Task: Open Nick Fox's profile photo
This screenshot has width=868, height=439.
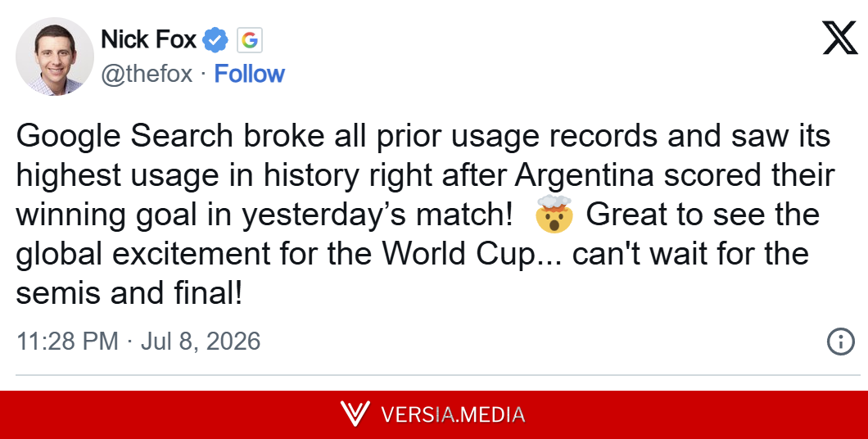Action: coord(54,57)
